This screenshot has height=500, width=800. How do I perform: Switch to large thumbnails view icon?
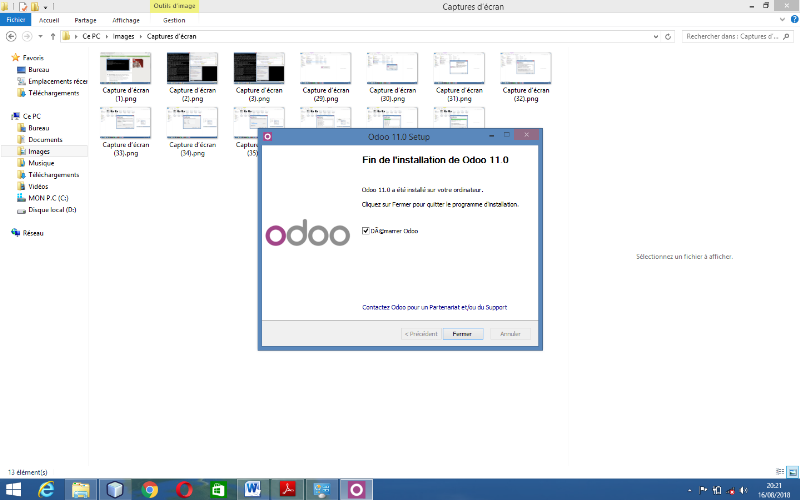[x=792, y=472]
